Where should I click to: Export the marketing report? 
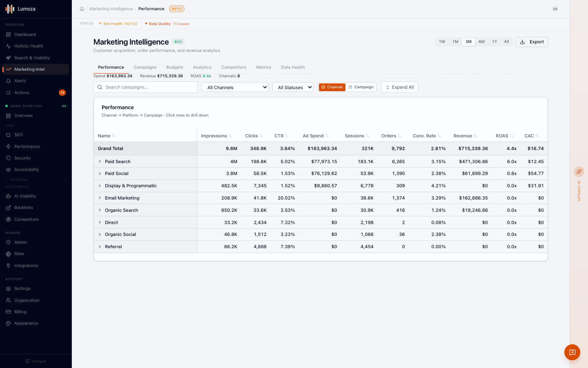click(532, 42)
